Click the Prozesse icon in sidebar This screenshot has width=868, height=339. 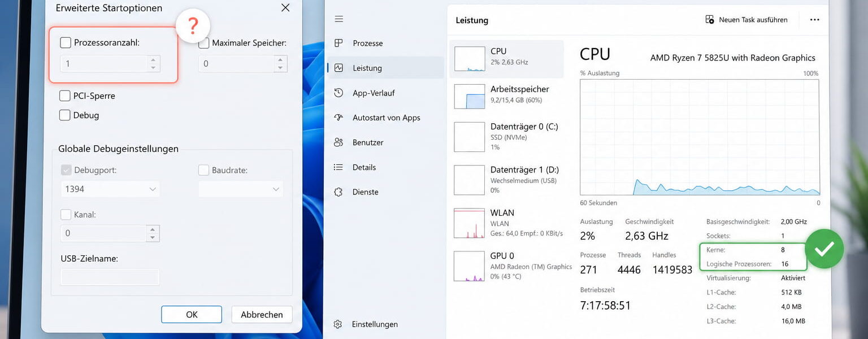338,43
